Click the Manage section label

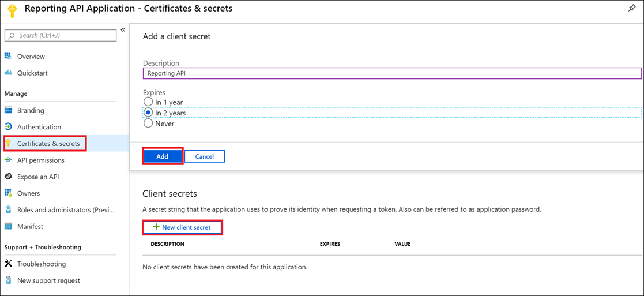16,93
